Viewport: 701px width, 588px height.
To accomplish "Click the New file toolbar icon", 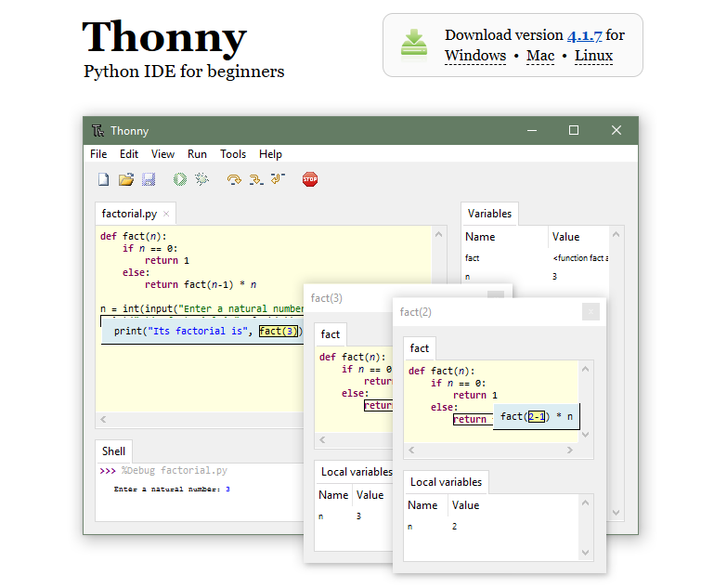I will click(x=104, y=179).
